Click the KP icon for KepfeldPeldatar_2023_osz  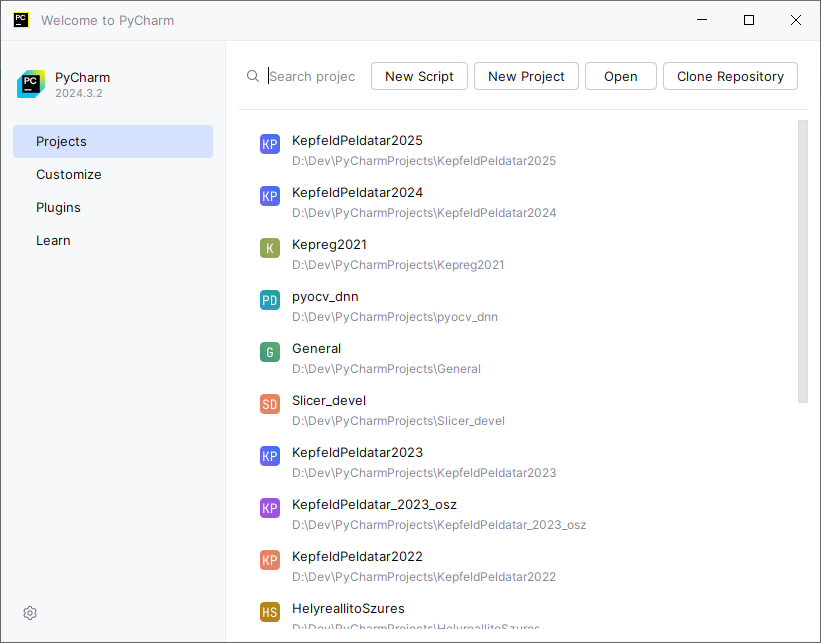[270, 508]
